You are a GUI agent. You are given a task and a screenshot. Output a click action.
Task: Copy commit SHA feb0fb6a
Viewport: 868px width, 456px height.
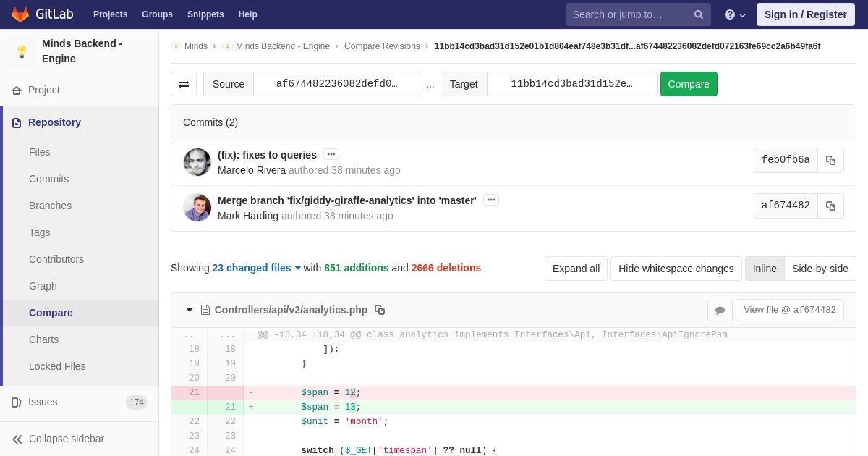pos(830,160)
